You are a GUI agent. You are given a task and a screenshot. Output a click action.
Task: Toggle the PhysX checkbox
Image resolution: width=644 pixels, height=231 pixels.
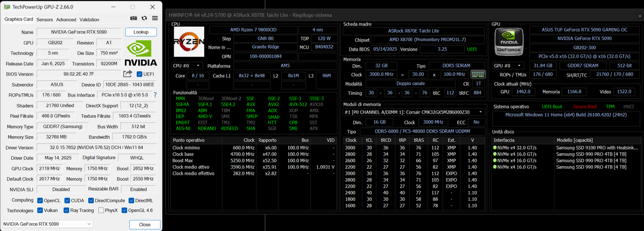pos(101,210)
